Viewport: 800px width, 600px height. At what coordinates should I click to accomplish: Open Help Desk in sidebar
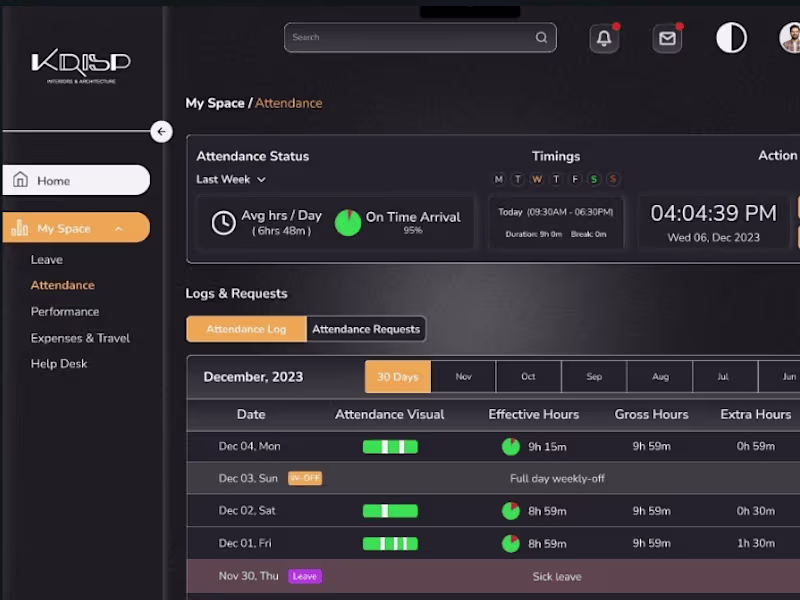[59, 364]
